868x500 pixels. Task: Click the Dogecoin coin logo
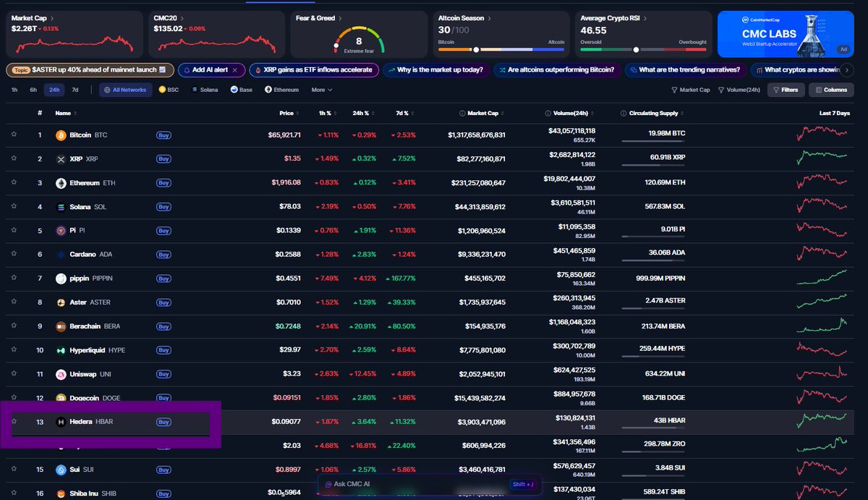click(x=61, y=398)
